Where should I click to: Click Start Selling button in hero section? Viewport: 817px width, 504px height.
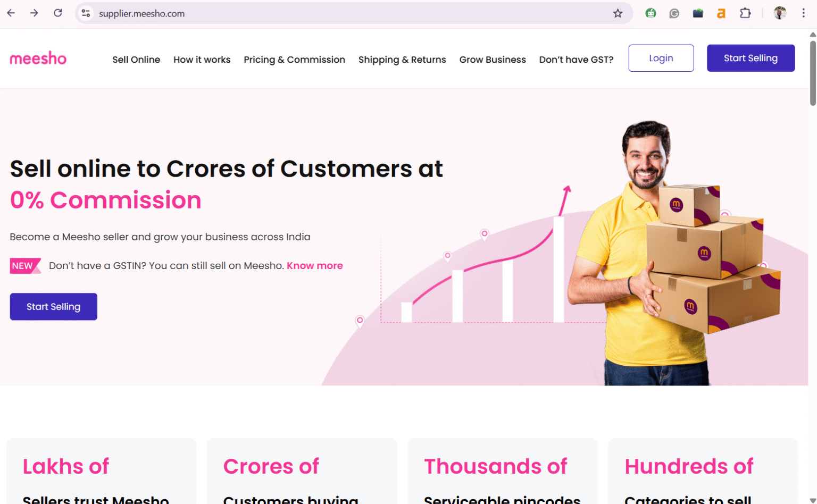click(54, 307)
